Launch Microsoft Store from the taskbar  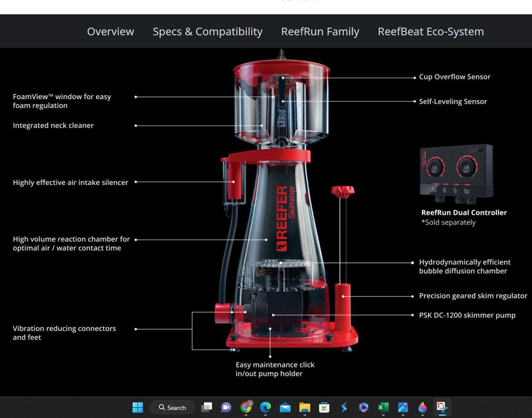pos(324,407)
